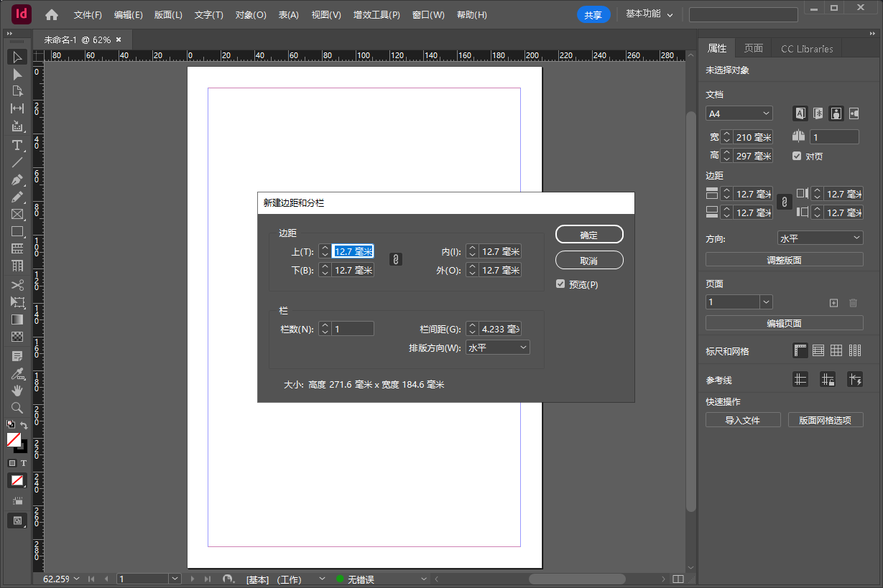
Task: Disable the 预览(P) checkbox in the dialog
Action: (x=560, y=284)
